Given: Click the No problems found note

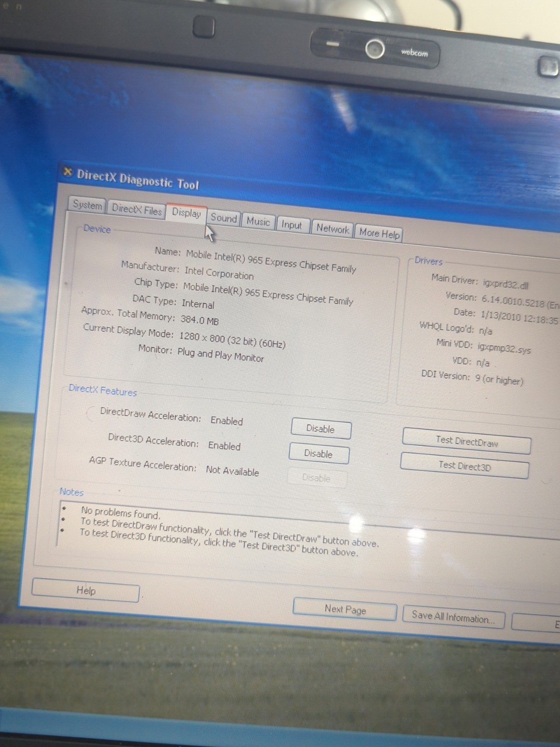Looking at the screenshot, I should pyautogui.click(x=120, y=513).
